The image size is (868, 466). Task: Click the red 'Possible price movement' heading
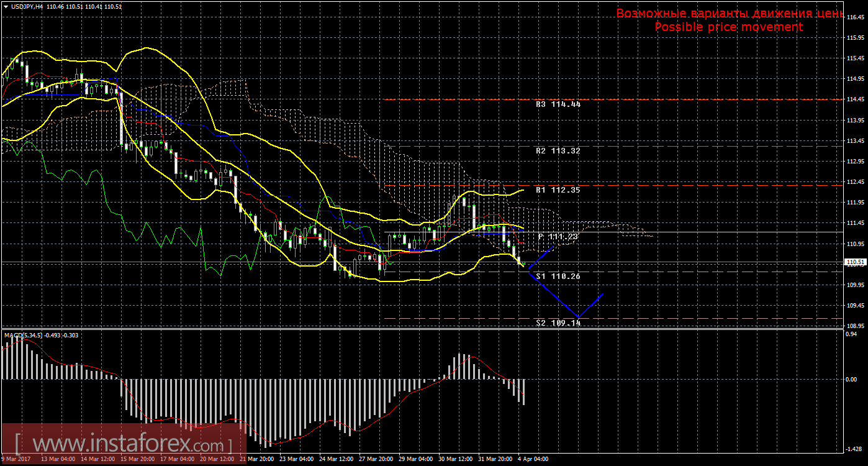728,27
